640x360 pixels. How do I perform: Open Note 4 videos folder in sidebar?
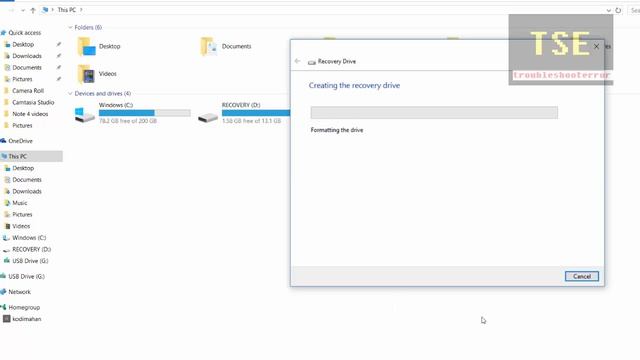coord(30,114)
